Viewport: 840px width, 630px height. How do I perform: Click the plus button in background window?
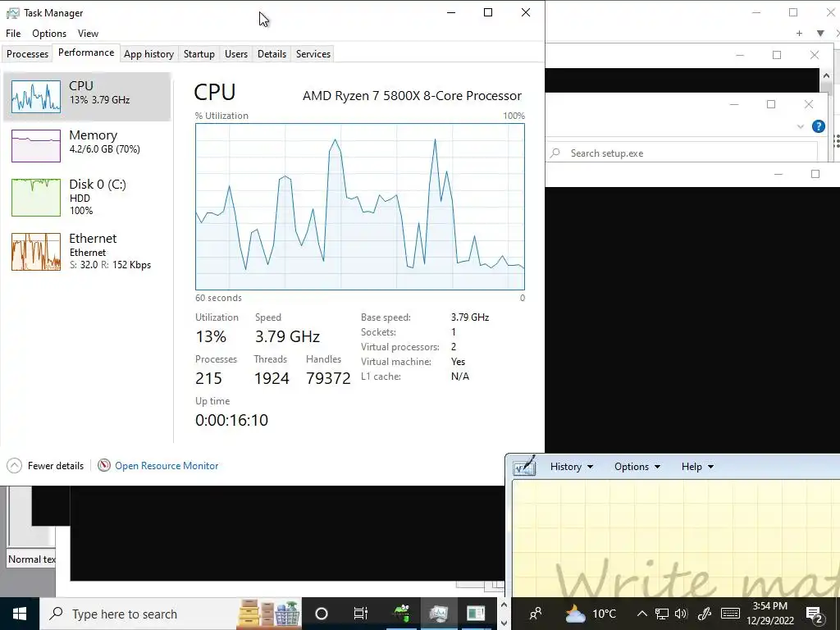coord(799,33)
